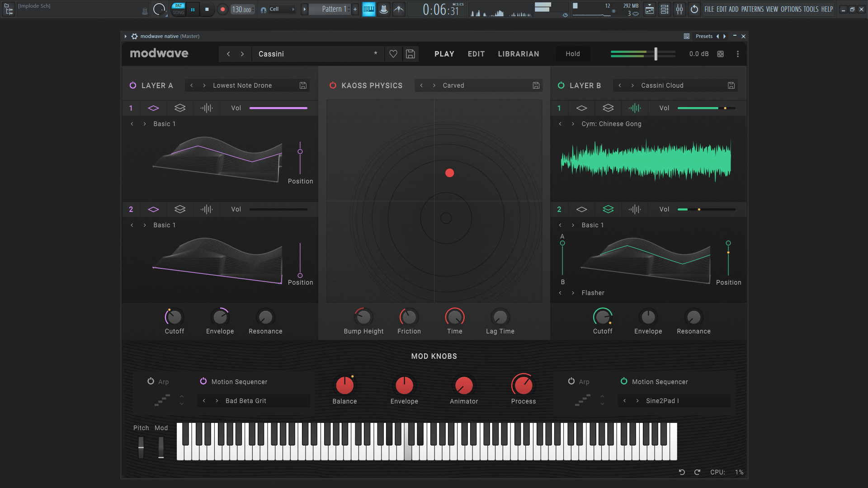Open the three-dot options menu
Viewport: 868px width, 488px height.
pos(738,54)
